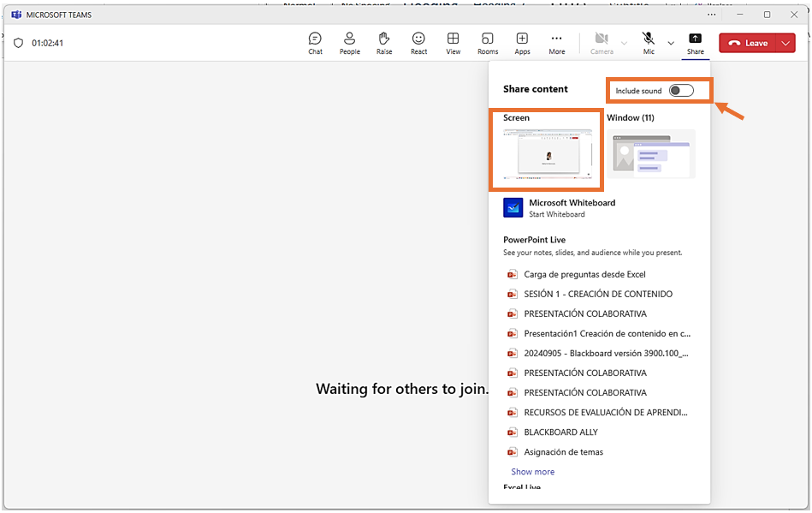Raise your hand in meeting
This screenshot has width=812, height=513.
click(x=384, y=43)
